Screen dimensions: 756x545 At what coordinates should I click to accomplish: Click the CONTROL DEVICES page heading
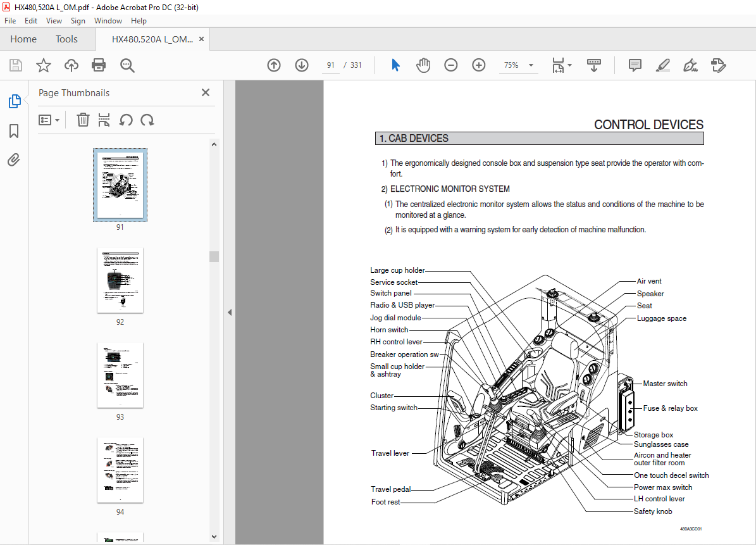[x=648, y=125]
